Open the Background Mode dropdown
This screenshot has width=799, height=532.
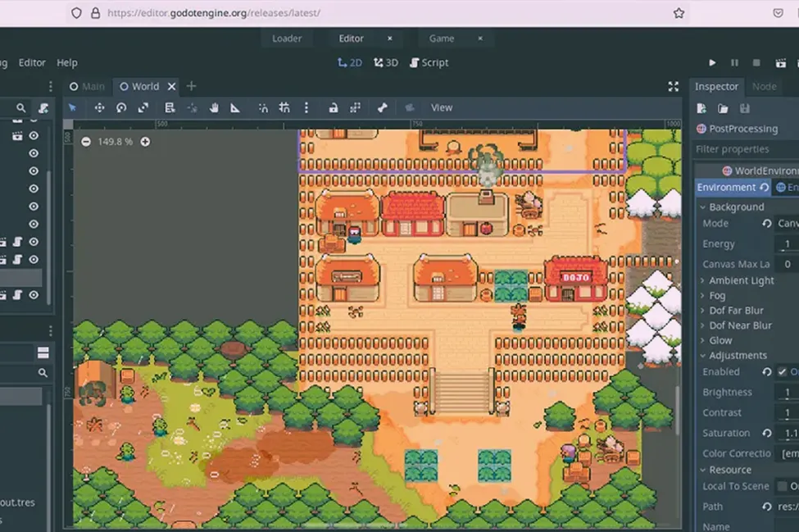[x=786, y=222]
